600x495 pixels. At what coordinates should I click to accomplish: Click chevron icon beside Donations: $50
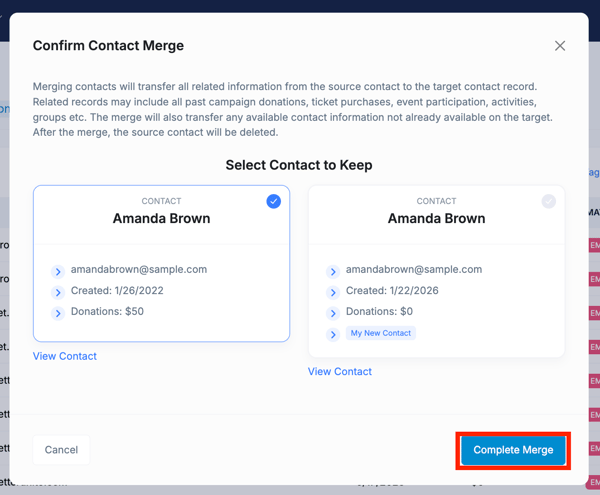coord(58,313)
